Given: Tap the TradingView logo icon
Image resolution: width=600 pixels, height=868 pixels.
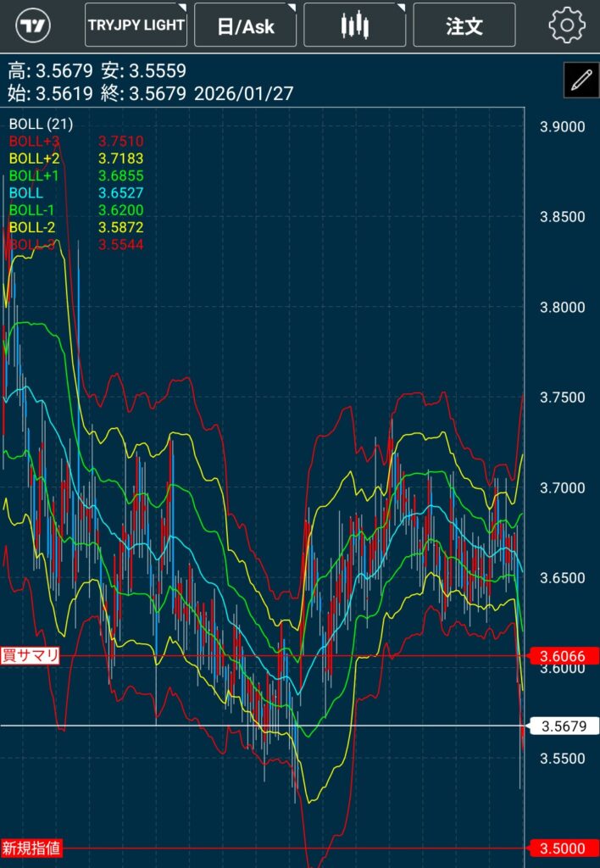Looking at the screenshot, I should point(34,25).
